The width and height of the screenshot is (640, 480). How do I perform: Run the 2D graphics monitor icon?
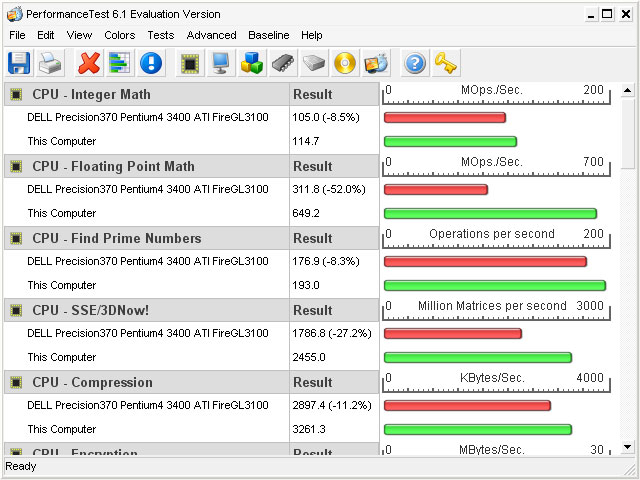pyautogui.click(x=221, y=63)
